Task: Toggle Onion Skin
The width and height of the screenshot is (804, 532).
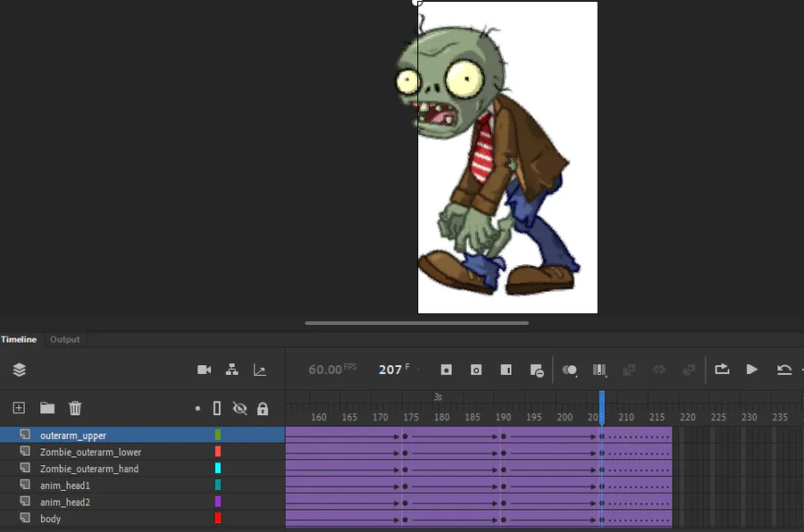Action: (570, 370)
